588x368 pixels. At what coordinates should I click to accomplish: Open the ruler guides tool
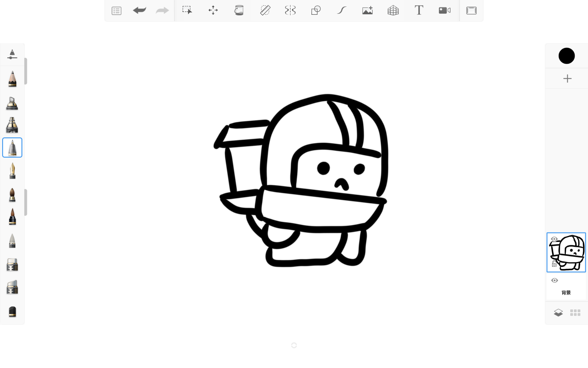click(x=265, y=10)
